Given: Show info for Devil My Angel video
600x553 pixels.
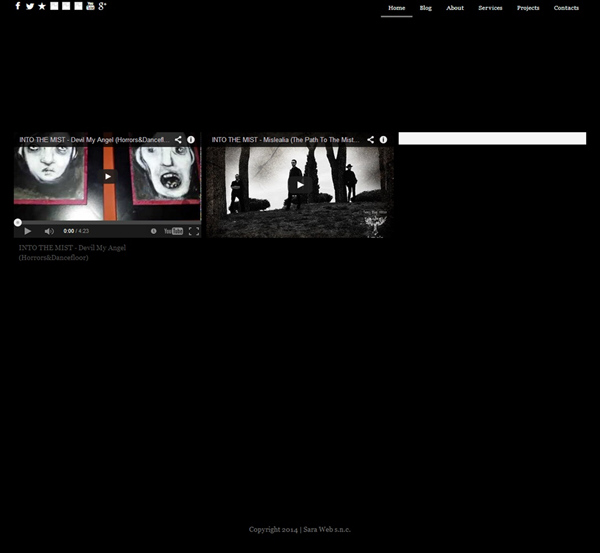Looking at the screenshot, I should [x=191, y=140].
